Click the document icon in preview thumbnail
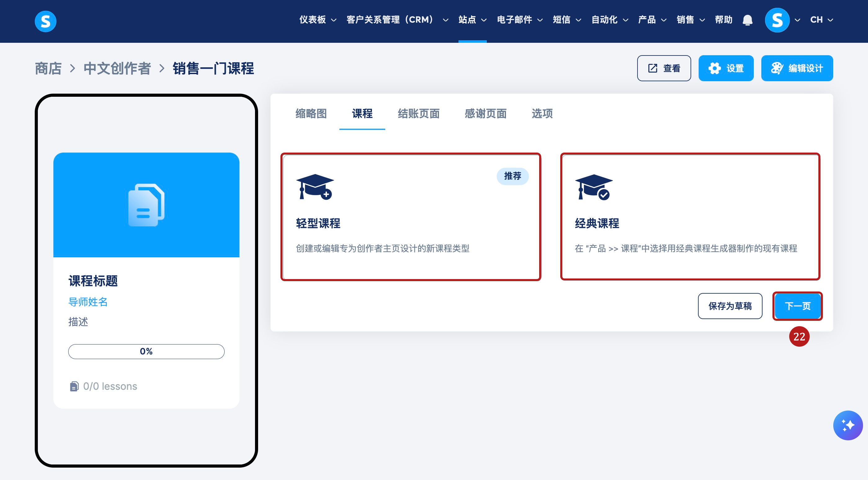 146,205
